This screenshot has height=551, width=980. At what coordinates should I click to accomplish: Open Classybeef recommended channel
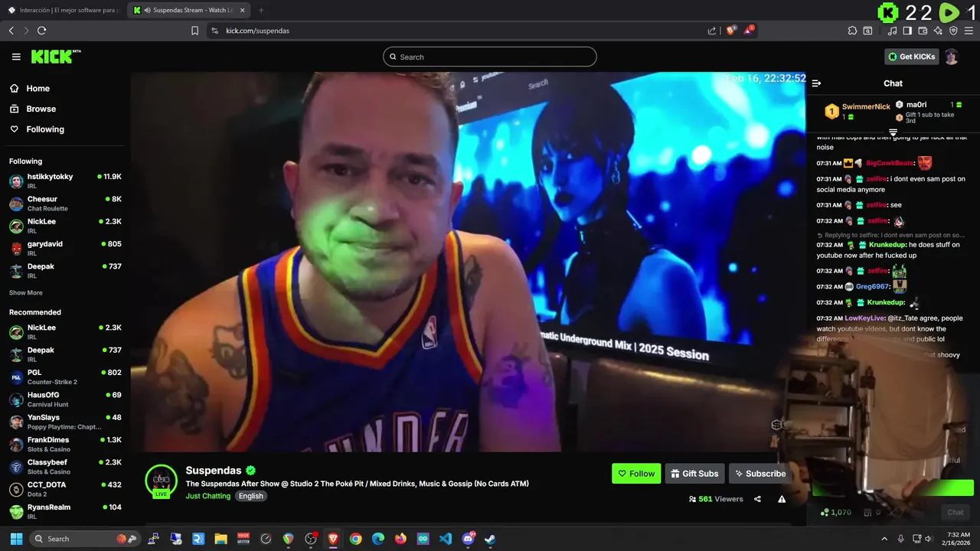65,466
